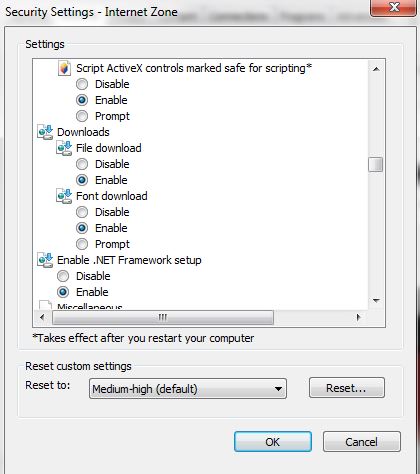420x474 pixels.
Task: Click the horizontal scrollbar left arrow
Action: [42, 317]
